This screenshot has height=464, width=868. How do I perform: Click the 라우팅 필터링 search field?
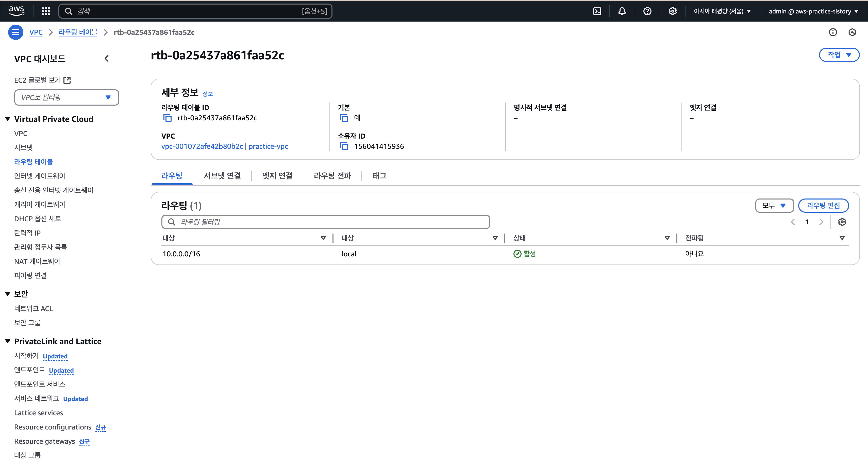point(325,222)
